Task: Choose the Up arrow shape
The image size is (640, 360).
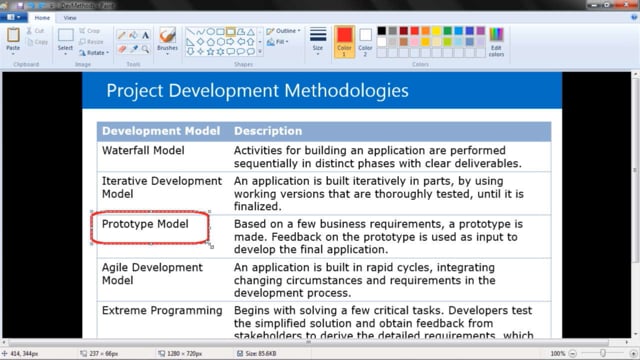Action: [251, 42]
